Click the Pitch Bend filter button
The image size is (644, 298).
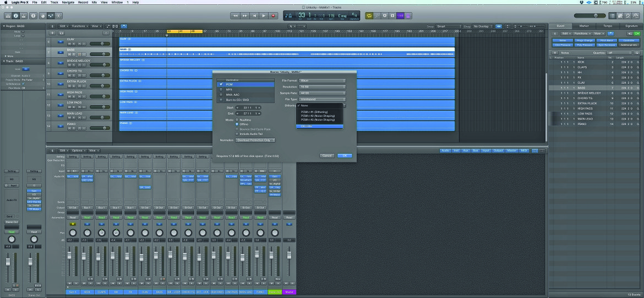click(607, 41)
